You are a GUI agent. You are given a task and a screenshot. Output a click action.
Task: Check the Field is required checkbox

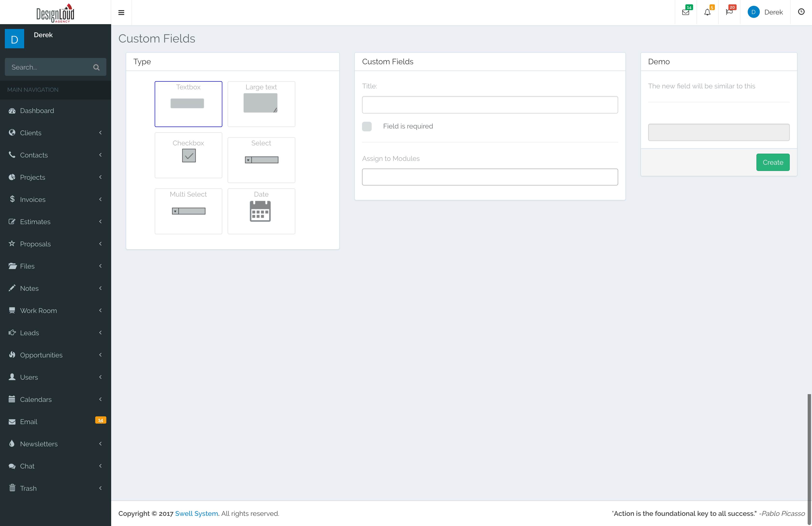tap(367, 127)
